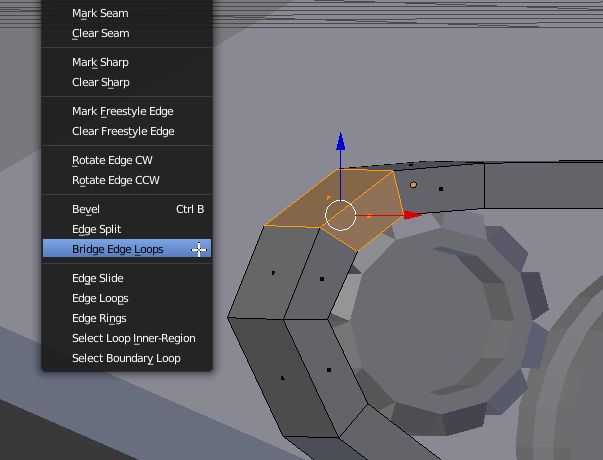
Task: Select Loop Inner-Region option
Action: coord(127,338)
